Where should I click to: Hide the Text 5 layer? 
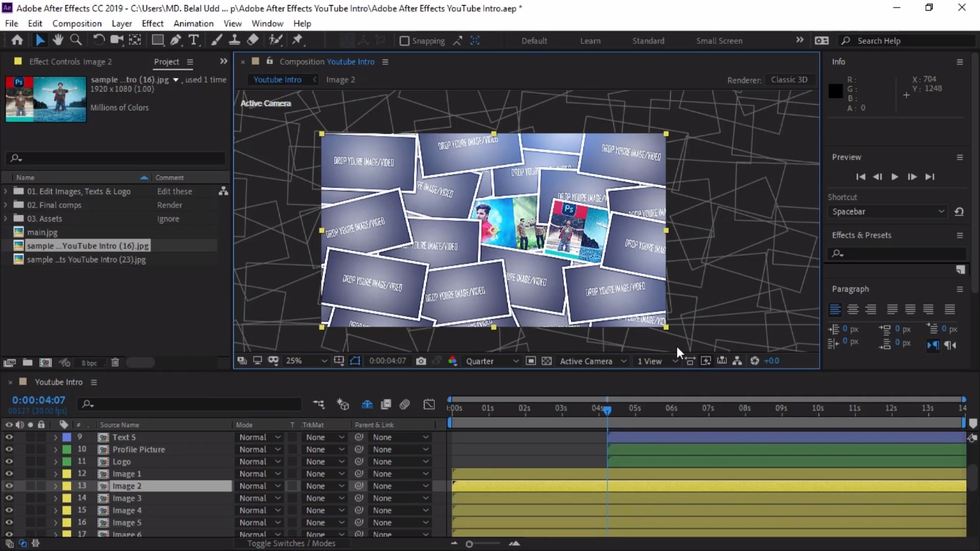9,437
